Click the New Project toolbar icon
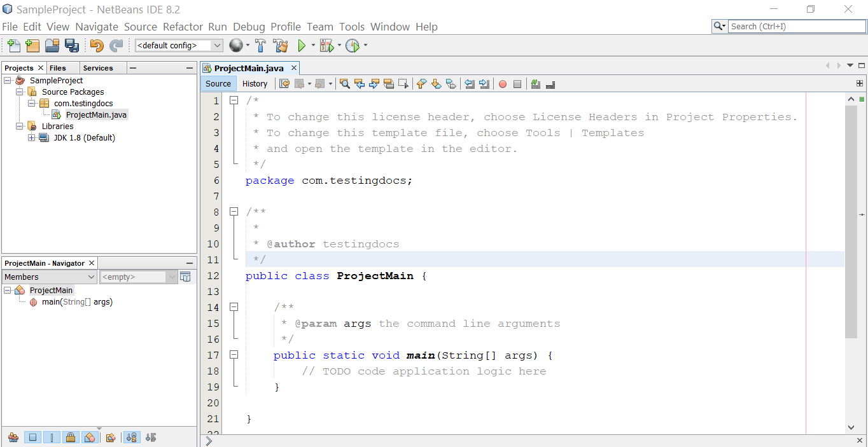This screenshot has height=447, width=868. (32, 45)
